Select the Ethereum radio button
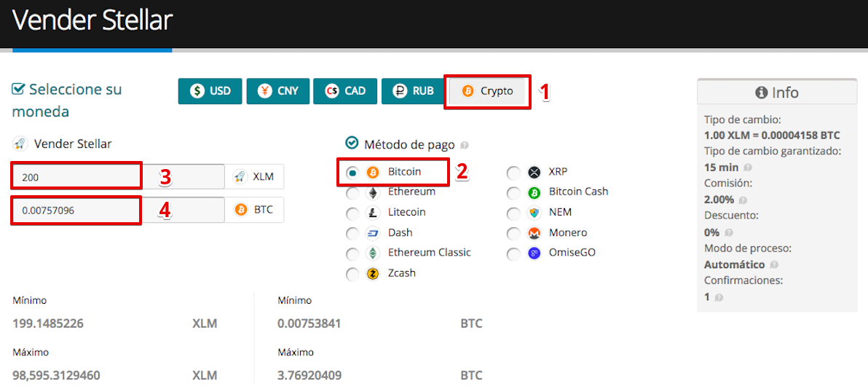 coord(352,193)
